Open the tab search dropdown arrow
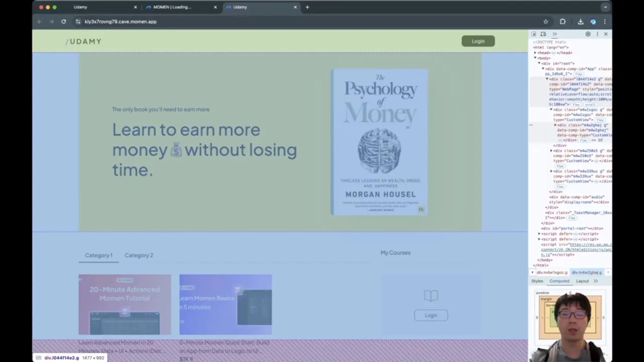644x362 pixels. [x=605, y=7]
